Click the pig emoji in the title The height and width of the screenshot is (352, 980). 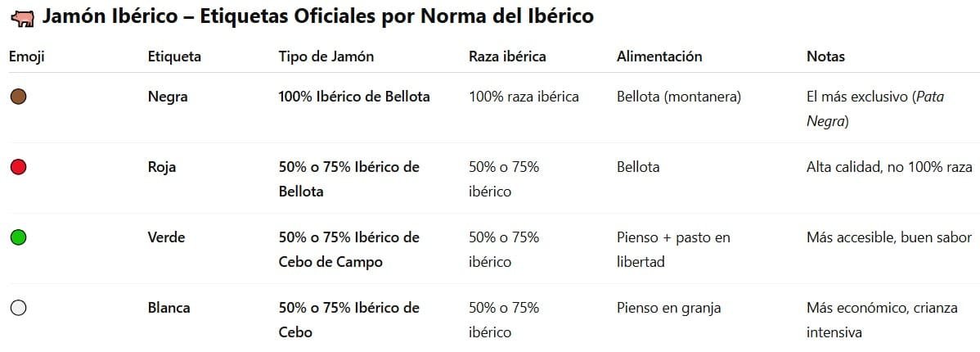[24, 16]
